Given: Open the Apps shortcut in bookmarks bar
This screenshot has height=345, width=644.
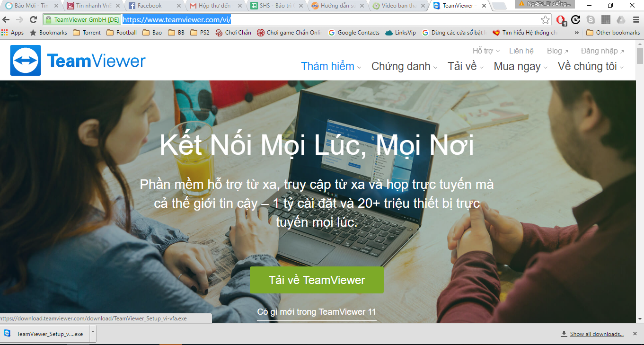Looking at the screenshot, I should [x=13, y=33].
